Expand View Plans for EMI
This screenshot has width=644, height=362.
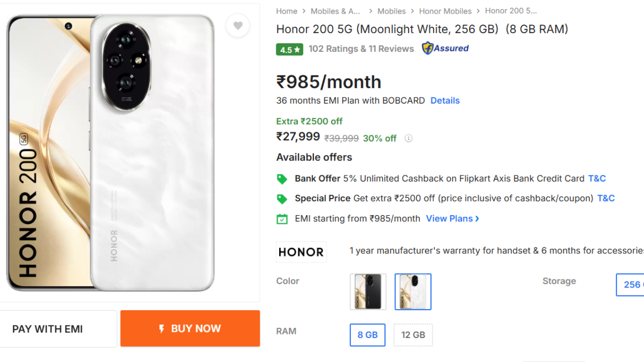pos(452,218)
